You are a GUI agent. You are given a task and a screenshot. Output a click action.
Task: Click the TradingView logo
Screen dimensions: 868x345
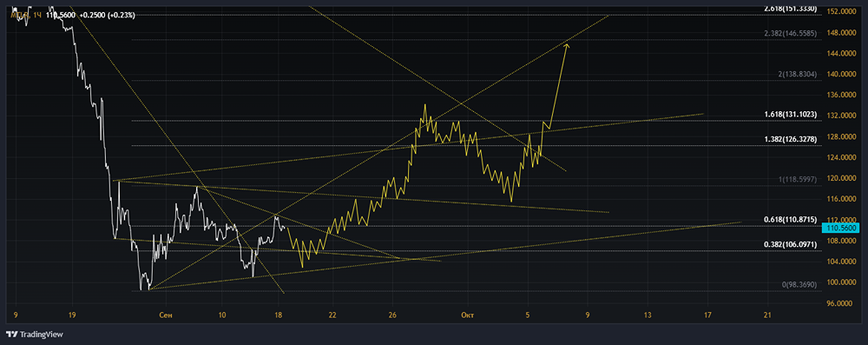[35, 335]
